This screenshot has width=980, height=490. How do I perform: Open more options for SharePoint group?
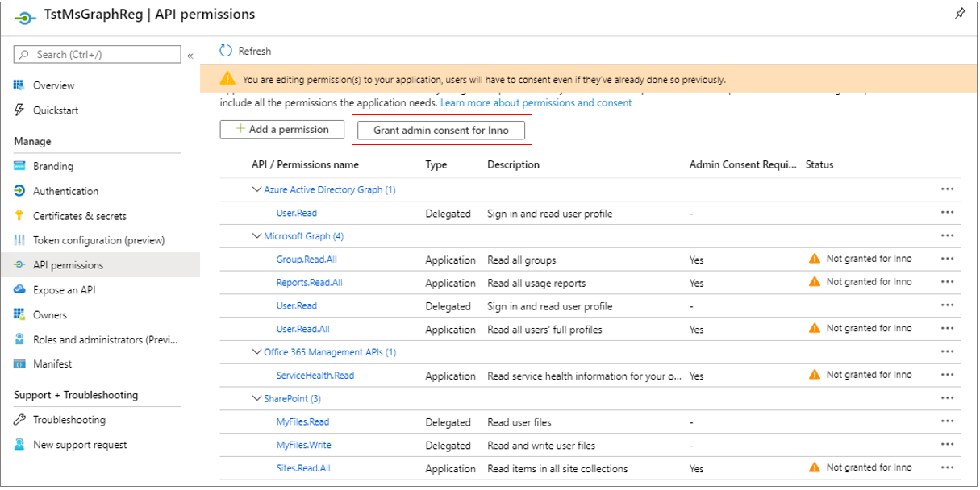(947, 399)
